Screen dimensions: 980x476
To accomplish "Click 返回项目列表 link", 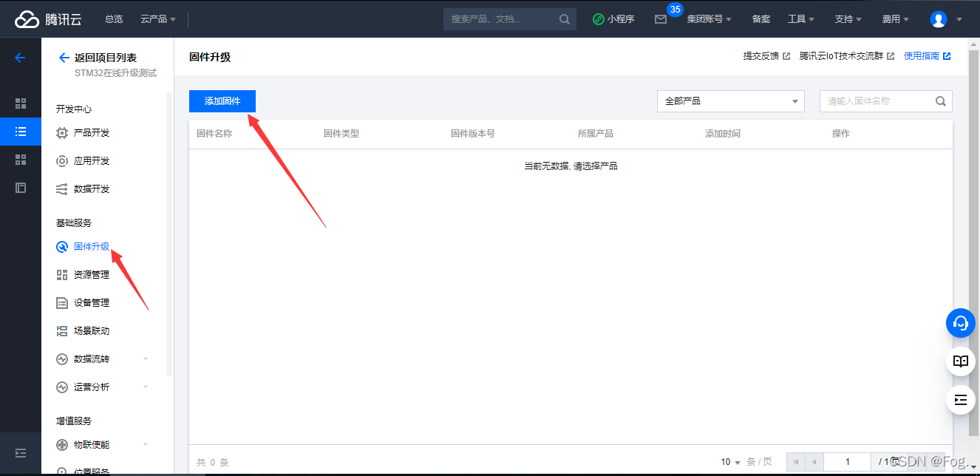I will tap(106, 58).
